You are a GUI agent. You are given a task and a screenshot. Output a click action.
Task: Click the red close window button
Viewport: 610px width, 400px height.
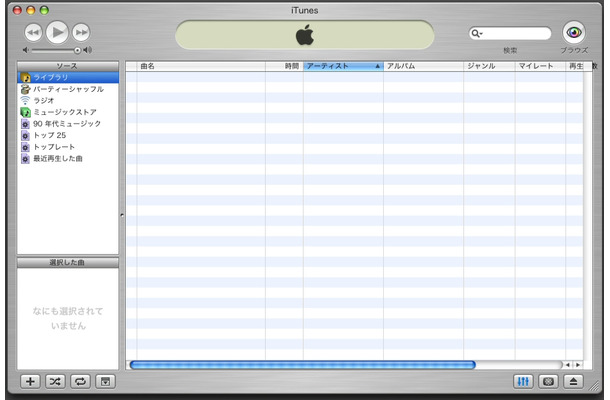17,10
